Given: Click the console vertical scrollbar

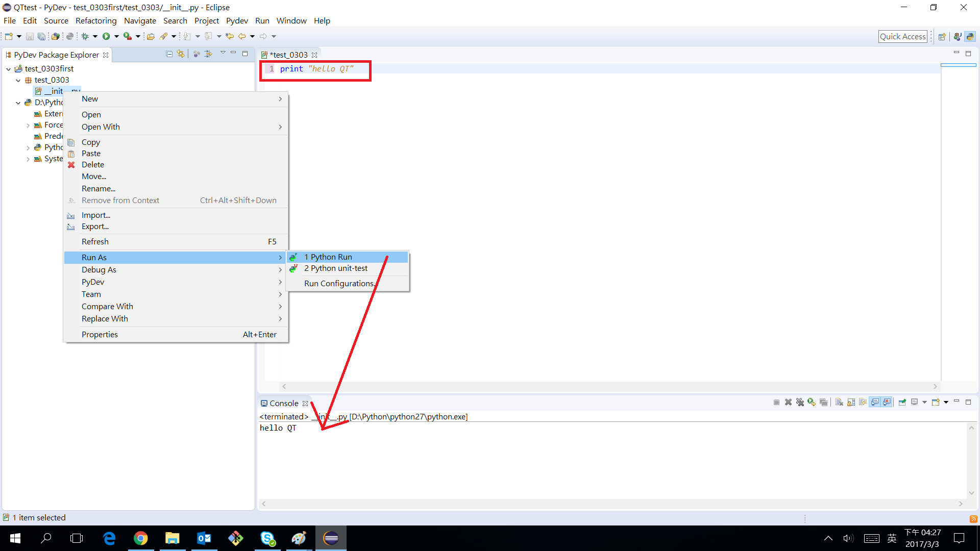Looking at the screenshot, I should (x=971, y=460).
